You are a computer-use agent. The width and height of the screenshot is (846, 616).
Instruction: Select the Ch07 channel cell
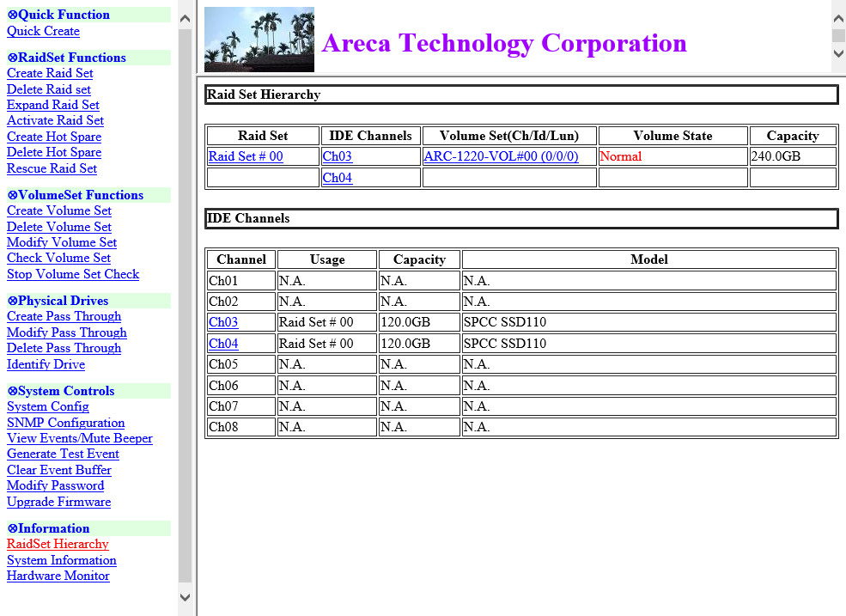tap(241, 406)
